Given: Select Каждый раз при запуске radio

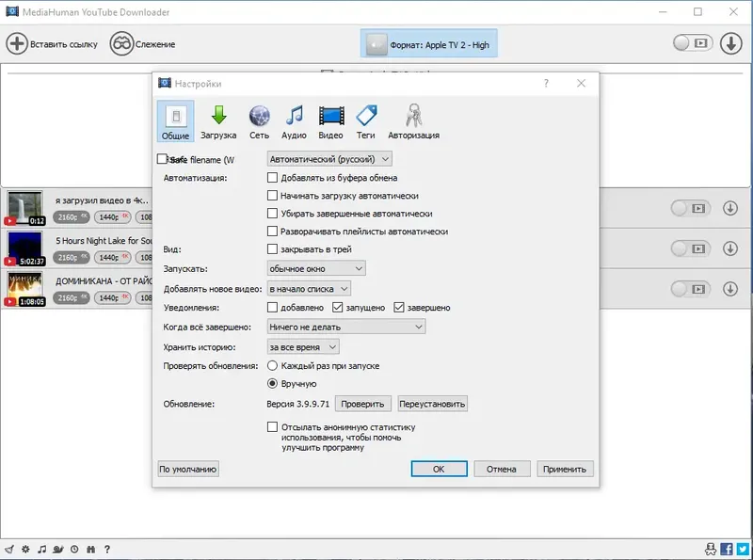Looking at the screenshot, I should [x=272, y=365].
